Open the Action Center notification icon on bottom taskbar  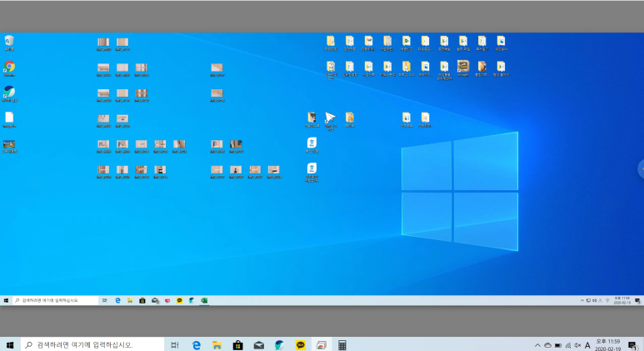[x=632, y=345]
